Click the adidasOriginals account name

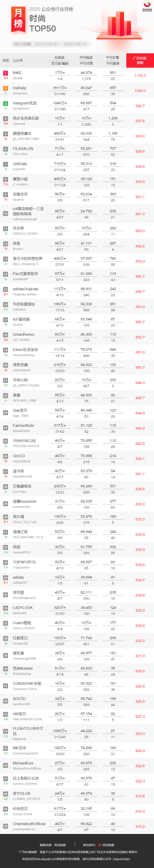(x=26, y=289)
